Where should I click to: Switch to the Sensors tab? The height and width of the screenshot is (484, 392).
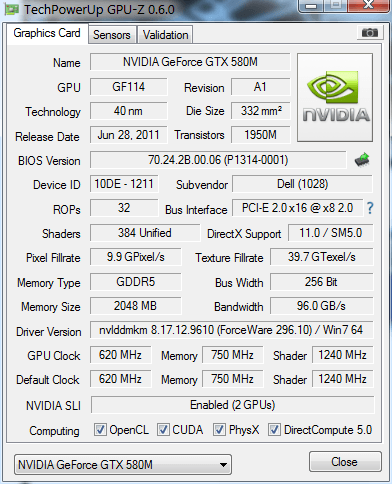tap(112, 35)
